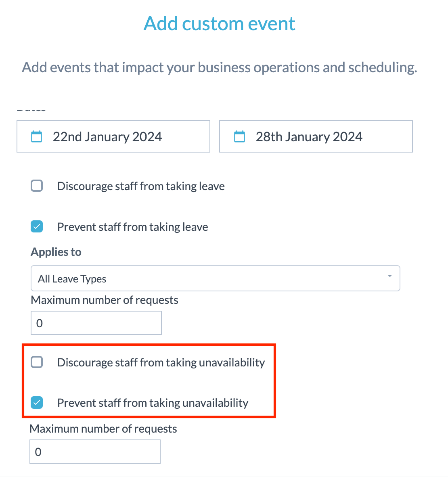Viewport: 448px width, 477px height.
Task: Enable 'Discourage staff from taking leave'
Action: (x=37, y=186)
